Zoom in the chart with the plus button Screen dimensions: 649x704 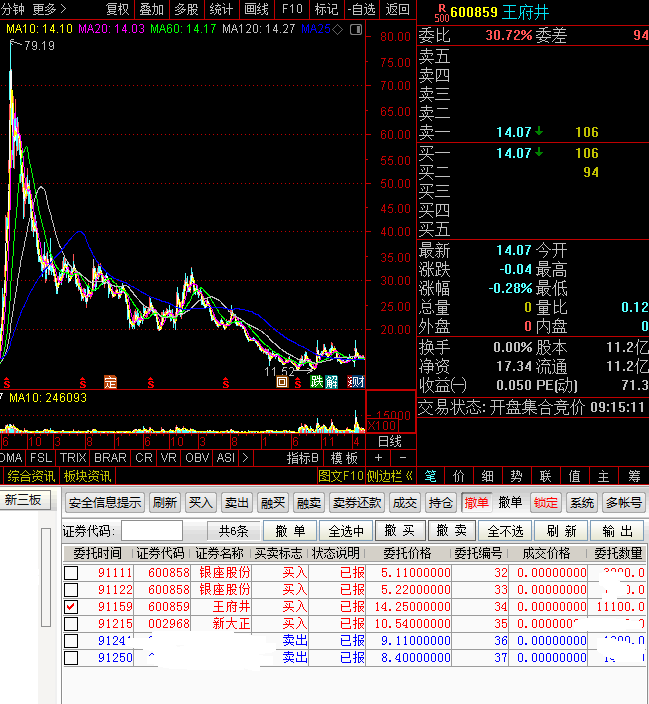point(378,458)
